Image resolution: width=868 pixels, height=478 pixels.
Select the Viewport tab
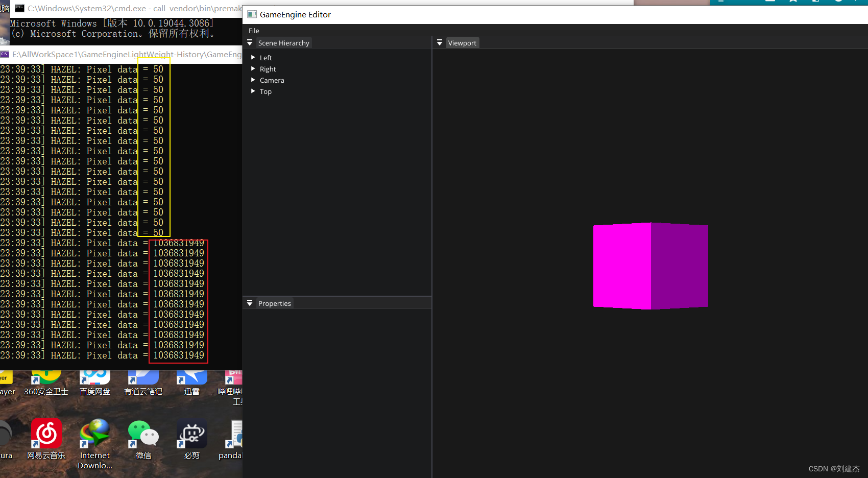click(462, 43)
